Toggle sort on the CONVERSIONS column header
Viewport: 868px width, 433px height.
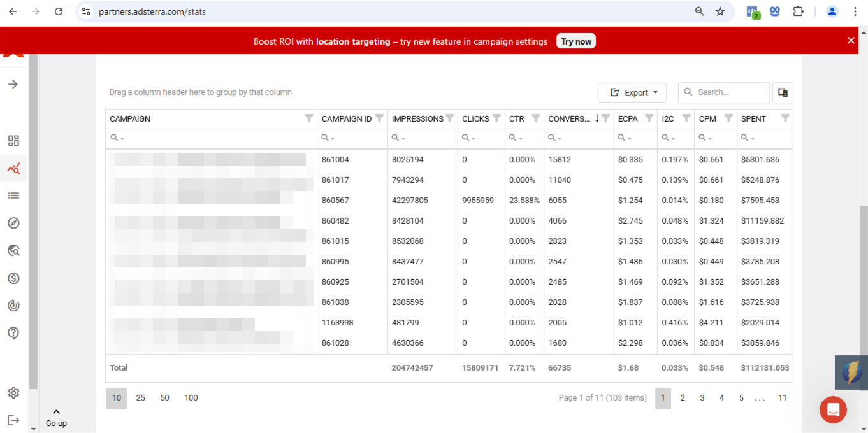pos(572,118)
